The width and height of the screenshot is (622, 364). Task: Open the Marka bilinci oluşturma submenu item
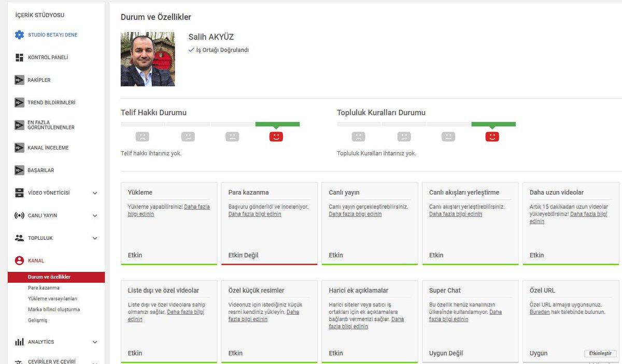point(54,310)
